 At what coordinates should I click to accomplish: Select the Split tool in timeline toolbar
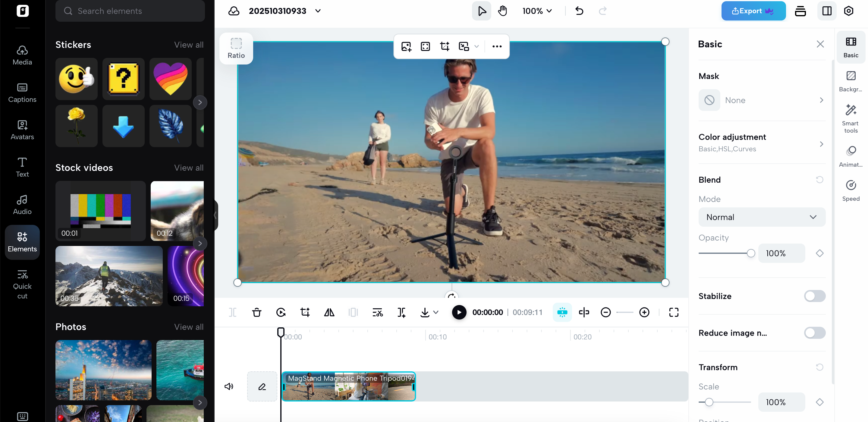pyautogui.click(x=233, y=312)
